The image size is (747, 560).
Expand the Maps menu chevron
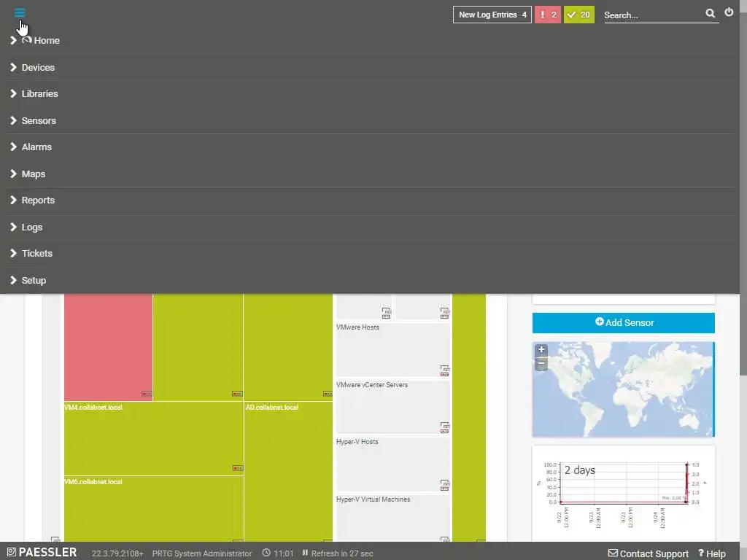13,174
